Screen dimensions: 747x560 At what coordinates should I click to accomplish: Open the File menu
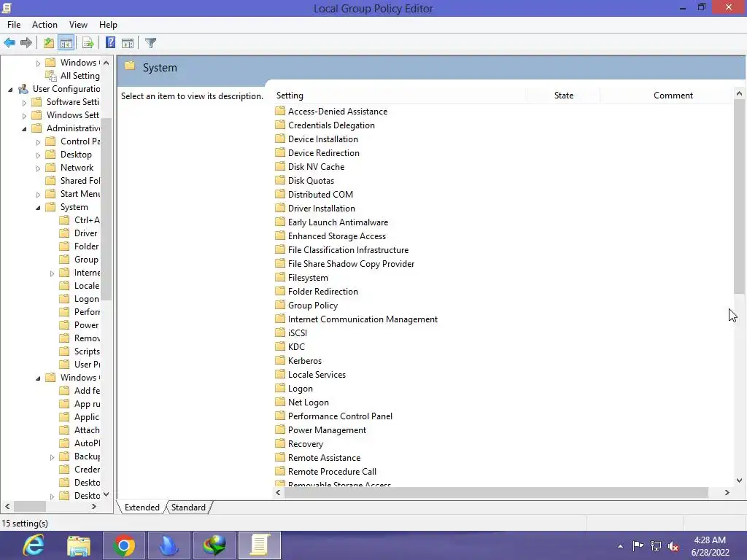14,25
